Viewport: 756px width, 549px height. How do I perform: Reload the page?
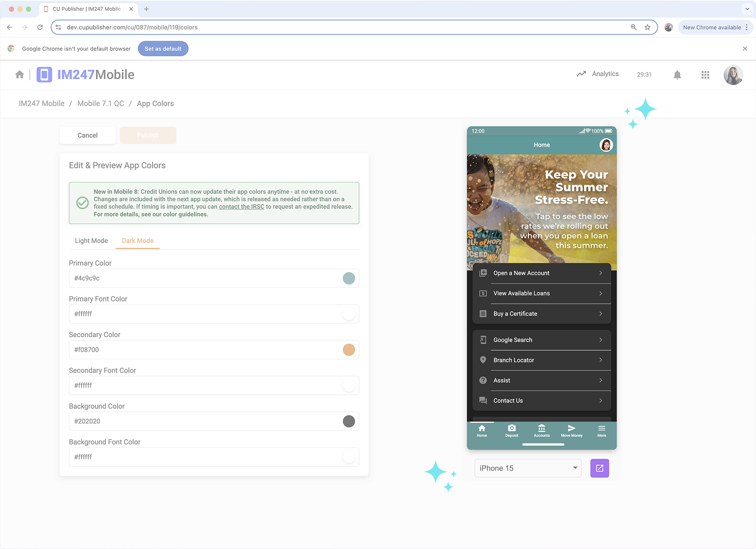[40, 27]
